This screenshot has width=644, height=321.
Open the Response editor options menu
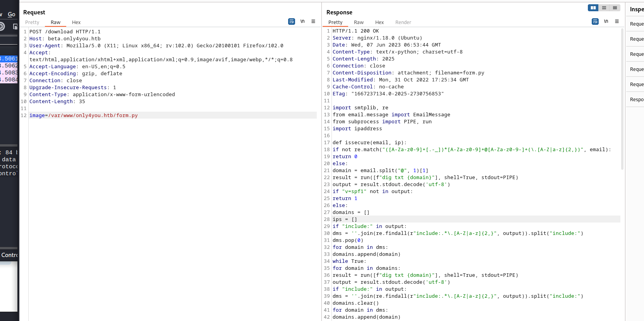coord(617,21)
